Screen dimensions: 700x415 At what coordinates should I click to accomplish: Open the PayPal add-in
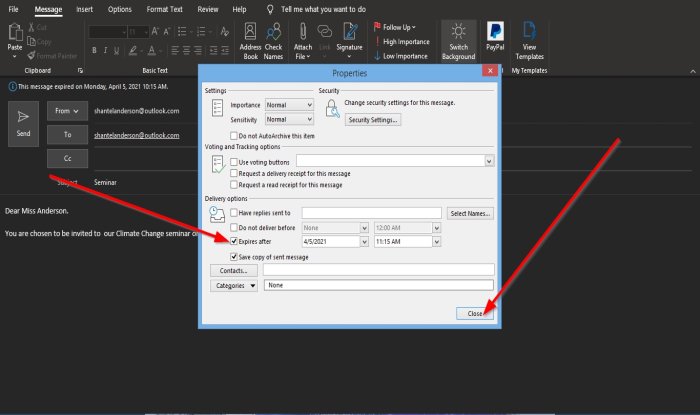495,37
